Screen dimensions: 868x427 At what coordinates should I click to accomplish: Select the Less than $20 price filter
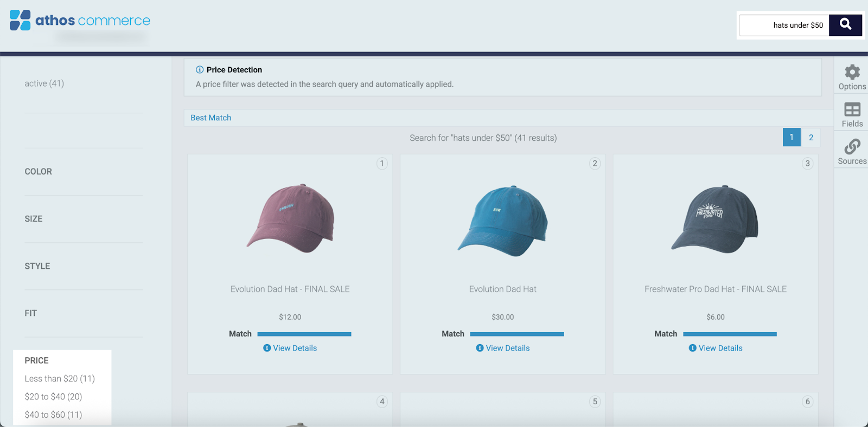pos(60,378)
